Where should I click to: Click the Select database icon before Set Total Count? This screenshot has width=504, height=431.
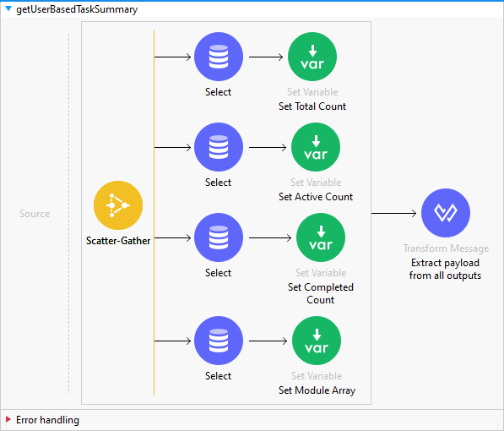click(x=219, y=57)
